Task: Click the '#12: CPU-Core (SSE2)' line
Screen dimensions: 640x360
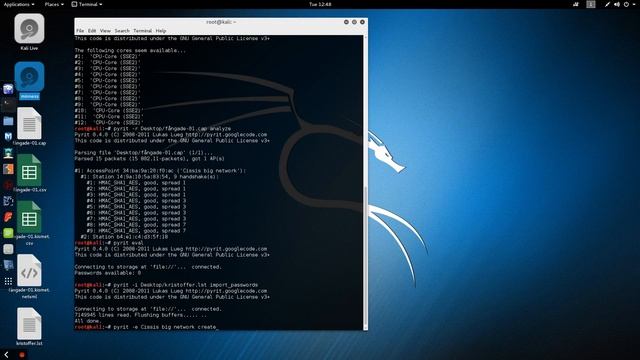Action: point(109,122)
